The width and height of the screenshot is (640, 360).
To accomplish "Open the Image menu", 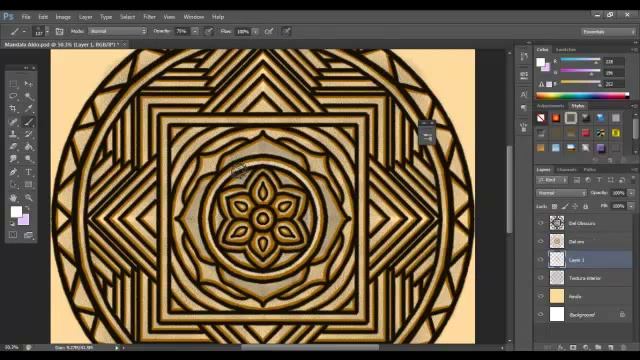I will [x=63, y=17].
